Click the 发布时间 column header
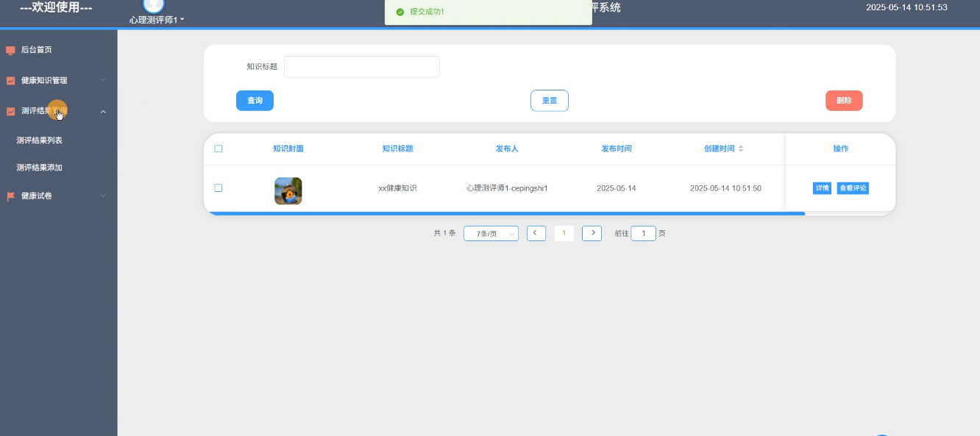Viewport: 980px width, 436px height. (617, 149)
